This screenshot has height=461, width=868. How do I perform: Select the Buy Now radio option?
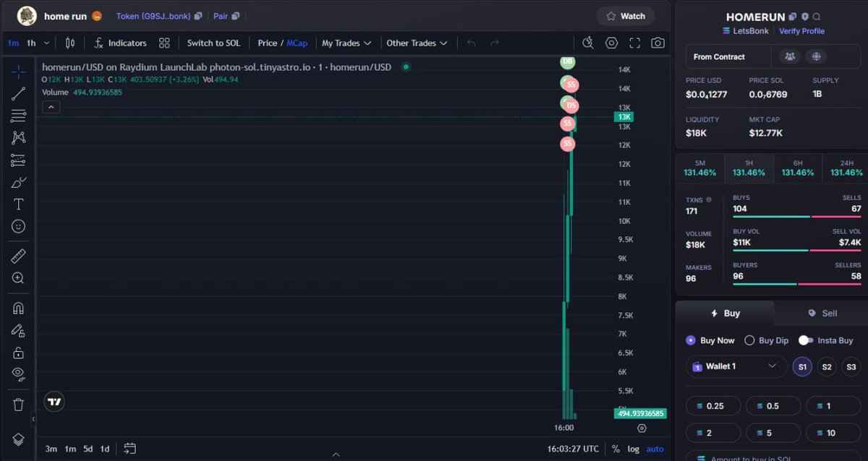(710, 340)
